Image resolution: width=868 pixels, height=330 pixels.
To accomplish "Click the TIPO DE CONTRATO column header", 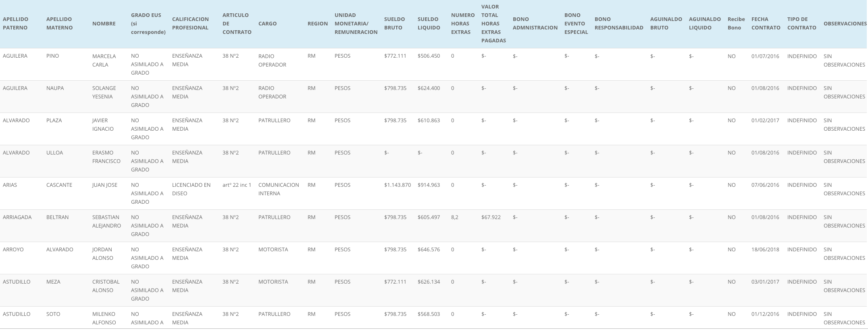I will coord(801,23).
